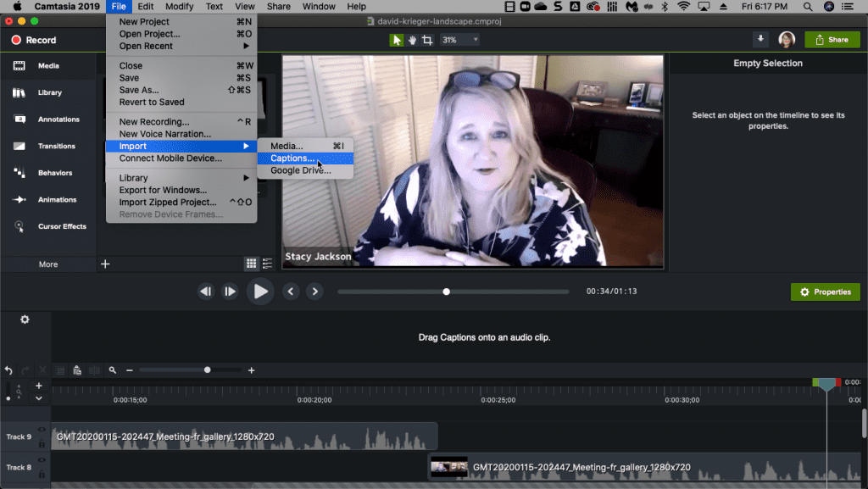Viewport: 868px width, 489px height.
Task: Click the Paste clipboard icon
Action: [77, 370]
